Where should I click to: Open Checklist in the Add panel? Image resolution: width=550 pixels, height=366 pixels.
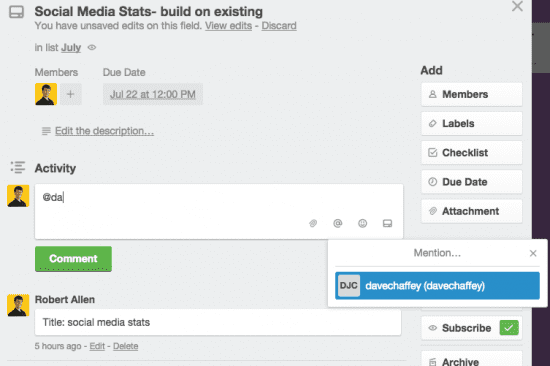(471, 153)
